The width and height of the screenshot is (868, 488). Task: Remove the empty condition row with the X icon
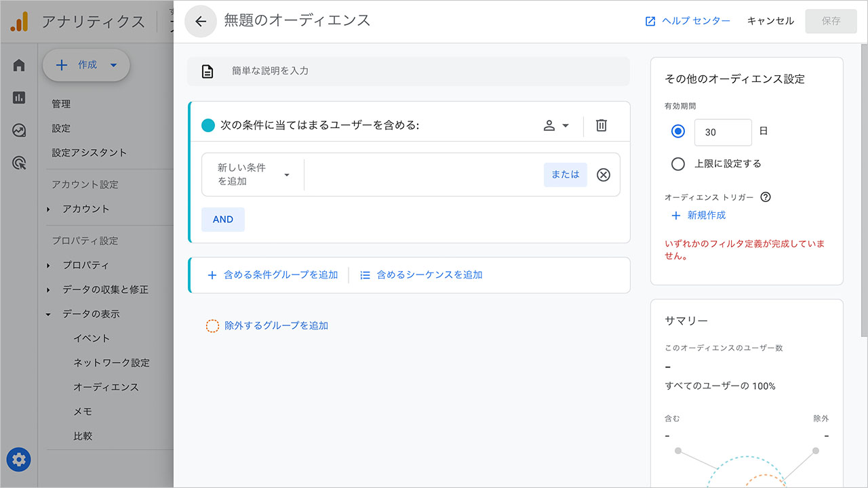click(603, 174)
